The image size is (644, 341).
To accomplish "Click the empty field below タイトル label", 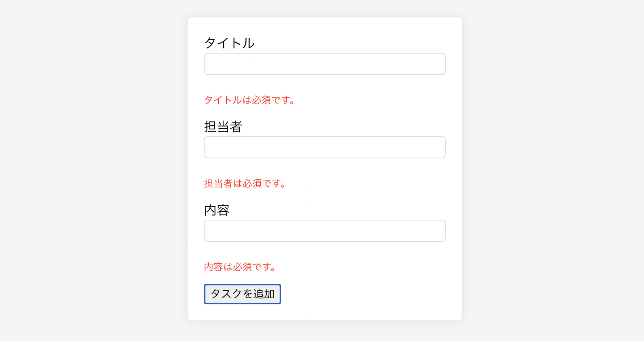I will click(324, 64).
